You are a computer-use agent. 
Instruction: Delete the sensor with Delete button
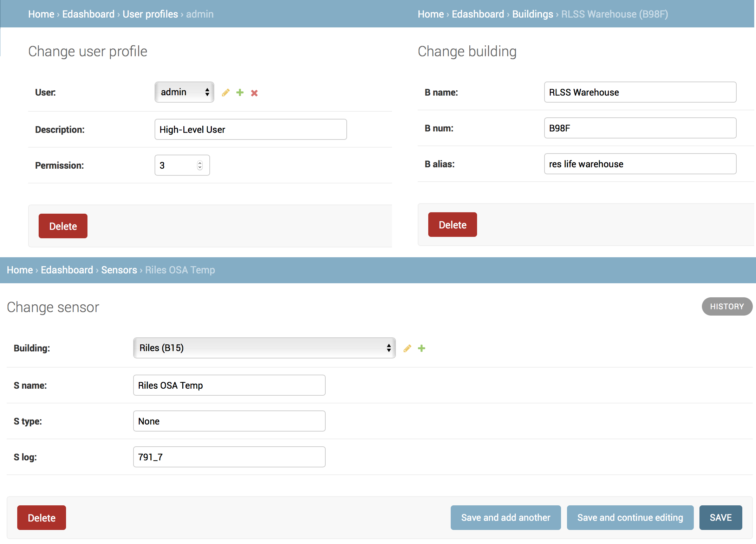click(x=41, y=518)
